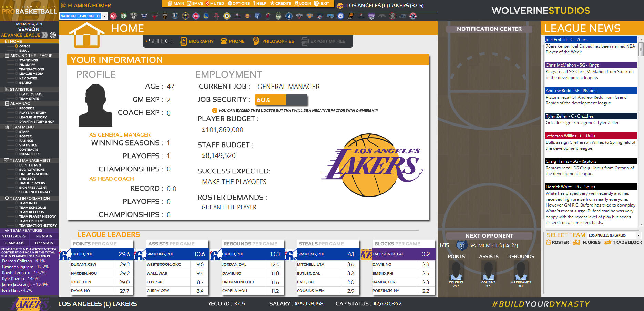Select the Brooklyn Nets team logo
Viewport: 644px width, 311px height.
134,16
